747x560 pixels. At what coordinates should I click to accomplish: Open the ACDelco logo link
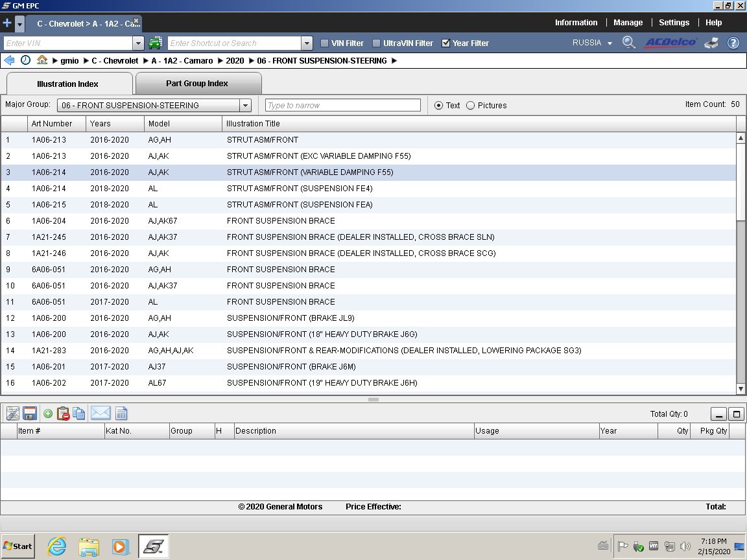click(x=670, y=43)
